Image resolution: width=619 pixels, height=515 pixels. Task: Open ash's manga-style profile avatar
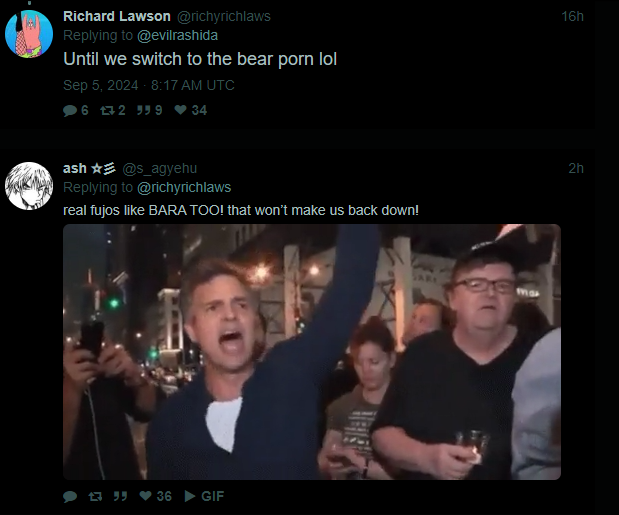[x=29, y=186]
